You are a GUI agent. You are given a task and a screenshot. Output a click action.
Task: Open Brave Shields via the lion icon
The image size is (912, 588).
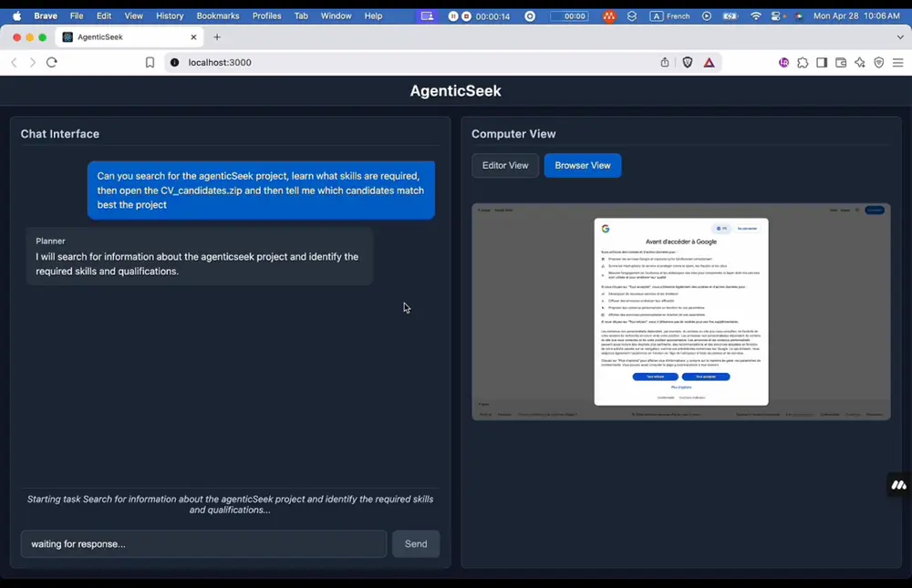[x=689, y=64]
